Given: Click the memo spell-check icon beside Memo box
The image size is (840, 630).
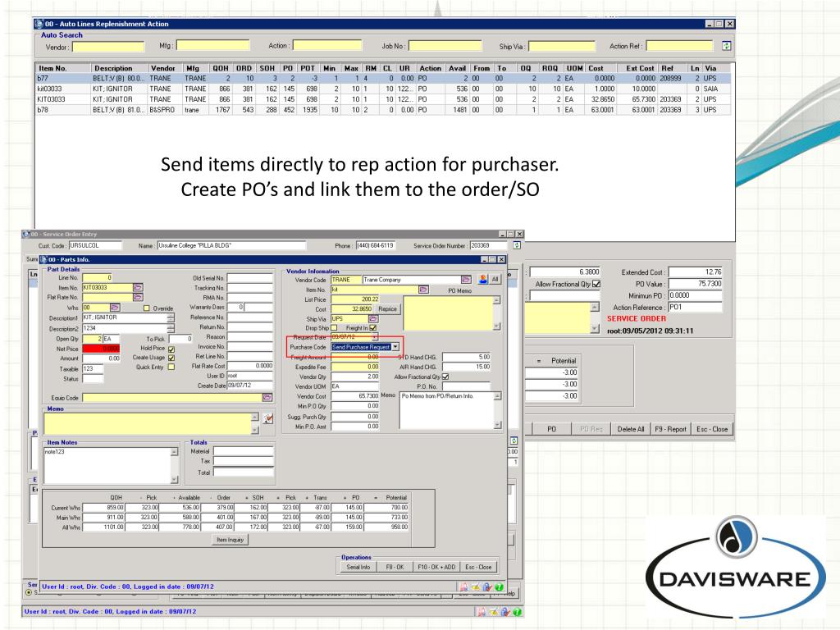Looking at the screenshot, I should click(268, 419).
